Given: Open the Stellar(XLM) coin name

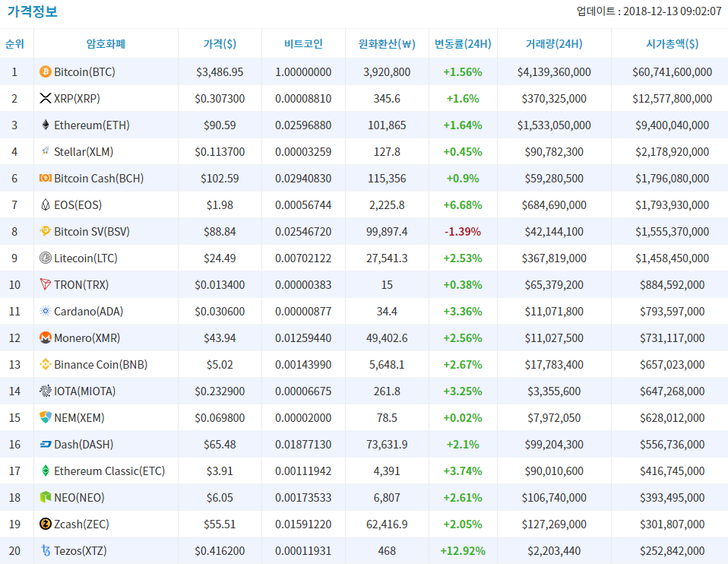Looking at the screenshot, I should click(84, 151).
